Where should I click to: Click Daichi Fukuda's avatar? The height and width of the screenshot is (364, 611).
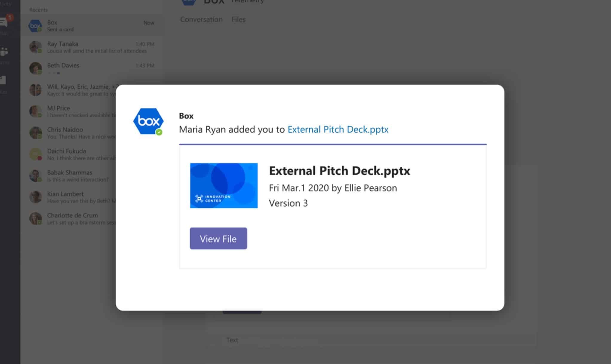(36, 154)
